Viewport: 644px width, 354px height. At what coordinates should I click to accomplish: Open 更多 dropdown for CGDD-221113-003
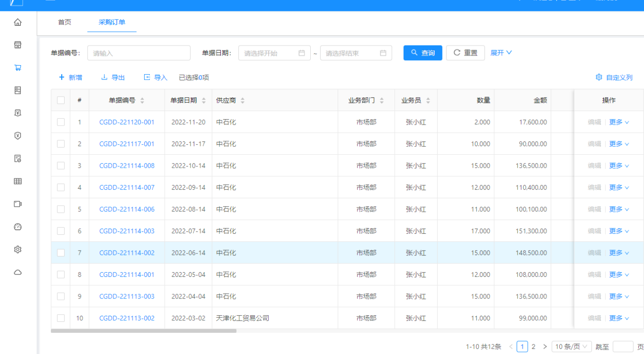click(619, 297)
